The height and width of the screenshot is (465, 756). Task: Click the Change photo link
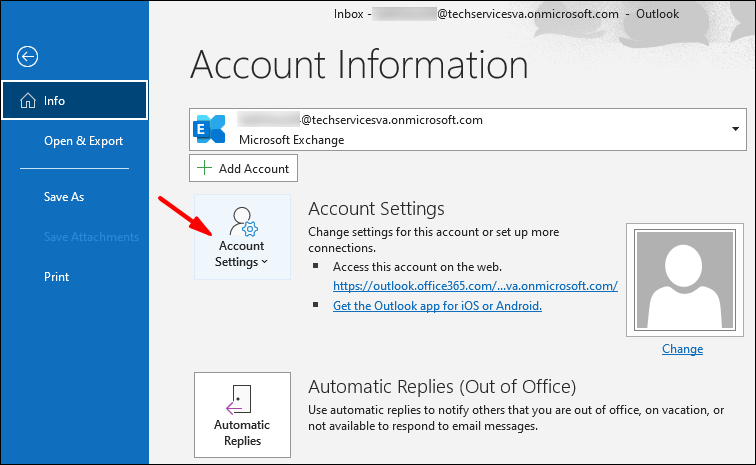point(682,349)
